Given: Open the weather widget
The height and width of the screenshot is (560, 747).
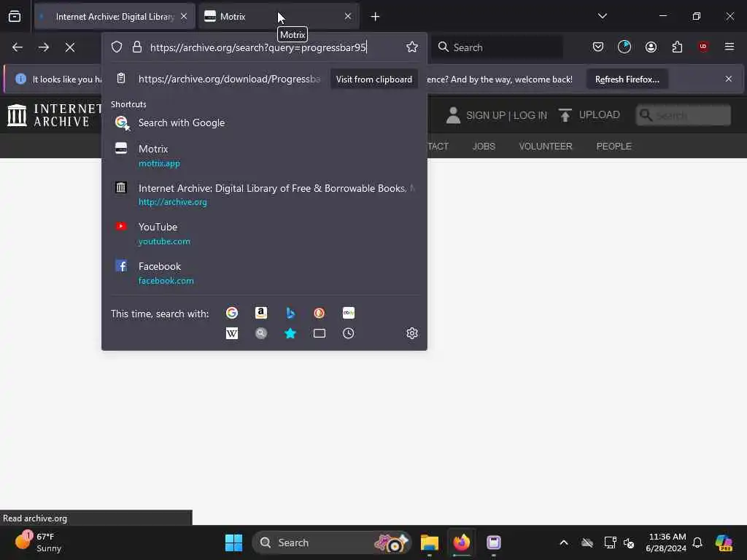Looking at the screenshot, I should tap(38, 542).
